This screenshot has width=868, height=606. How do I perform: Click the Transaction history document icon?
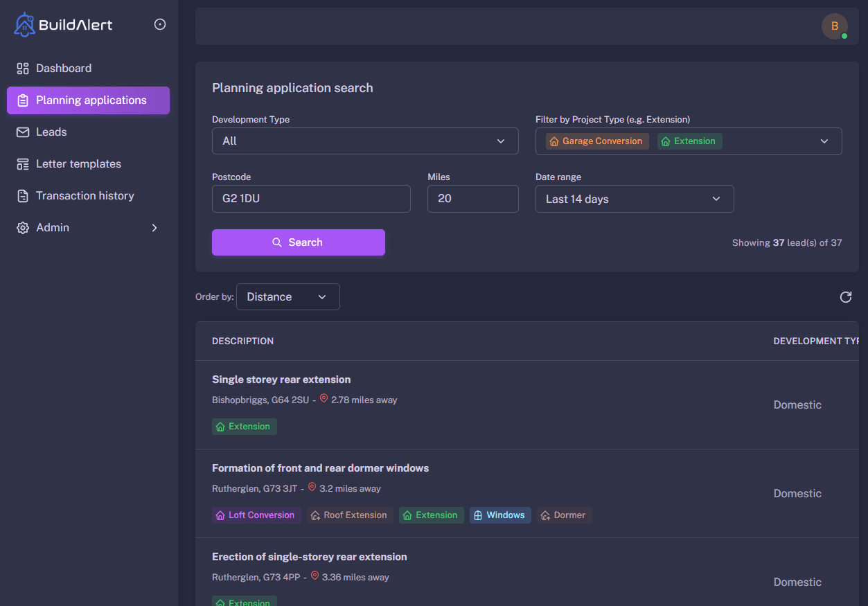click(21, 195)
